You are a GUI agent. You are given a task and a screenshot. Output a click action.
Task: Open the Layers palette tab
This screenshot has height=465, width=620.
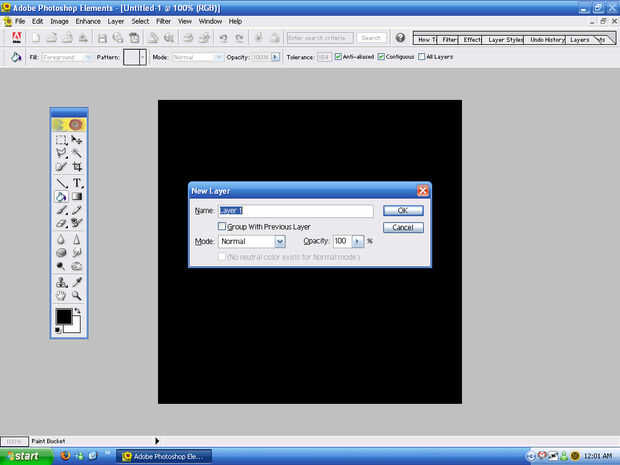pos(580,40)
